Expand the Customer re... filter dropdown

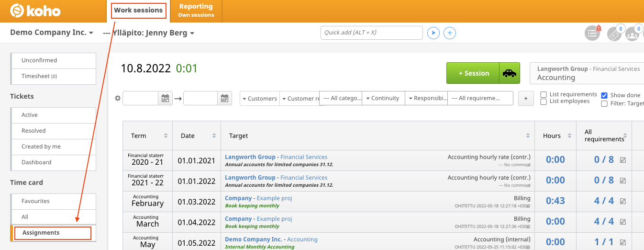300,98
